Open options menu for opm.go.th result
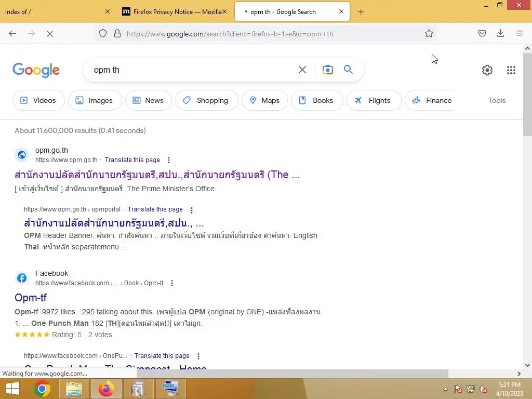The height and width of the screenshot is (399, 532). click(169, 160)
